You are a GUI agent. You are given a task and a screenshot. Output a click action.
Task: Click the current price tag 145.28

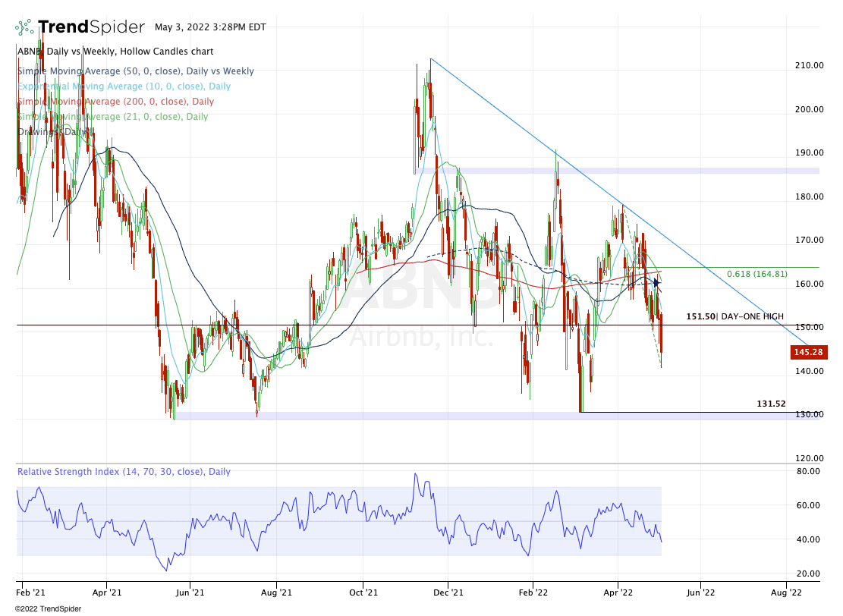tap(808, 353)
